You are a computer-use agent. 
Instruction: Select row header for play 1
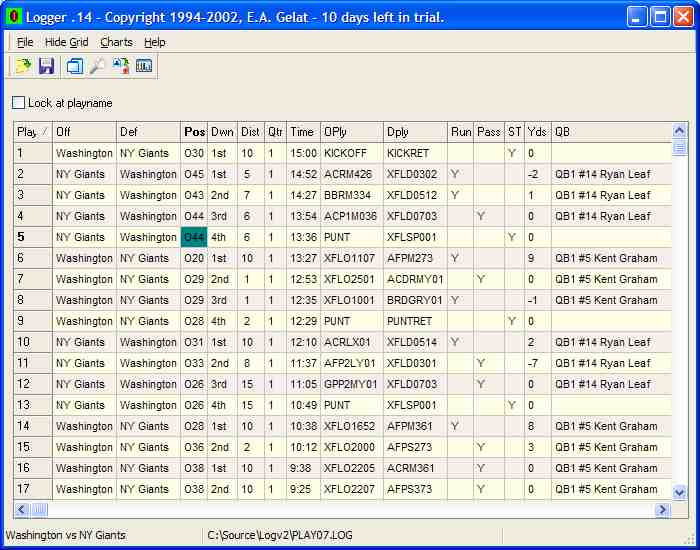pyautogui.click(x=33, y=153)
